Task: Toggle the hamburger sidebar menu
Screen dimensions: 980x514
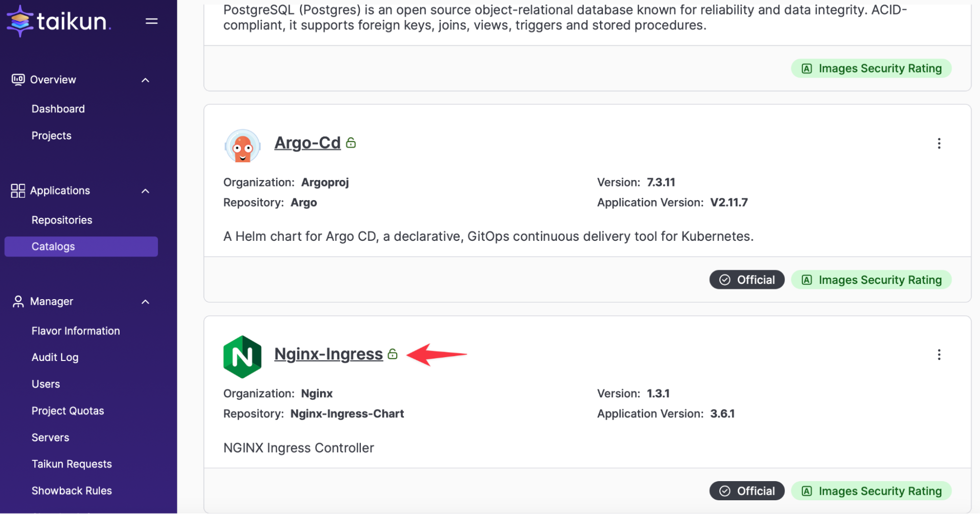Action: (x=151, y=21)
